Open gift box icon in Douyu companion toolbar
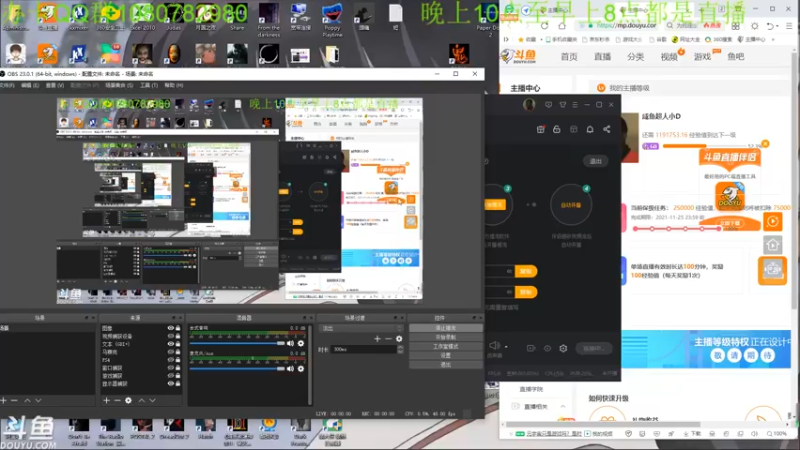 point(540,129)
